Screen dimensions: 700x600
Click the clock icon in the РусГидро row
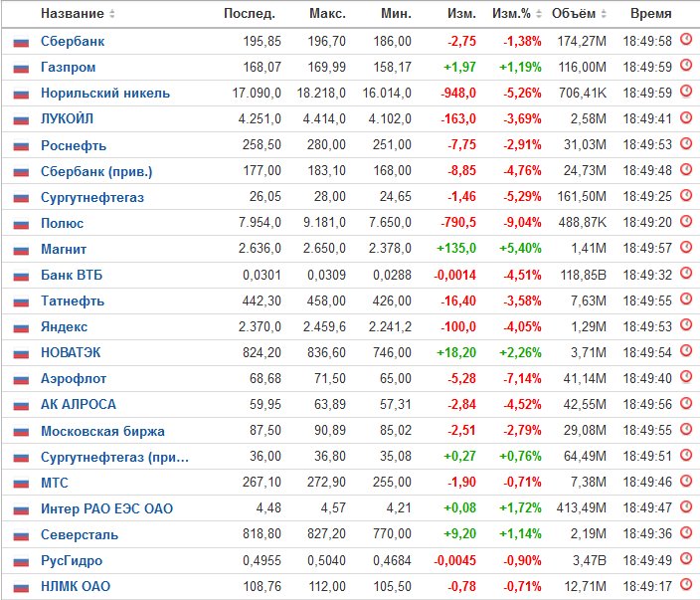686,558
